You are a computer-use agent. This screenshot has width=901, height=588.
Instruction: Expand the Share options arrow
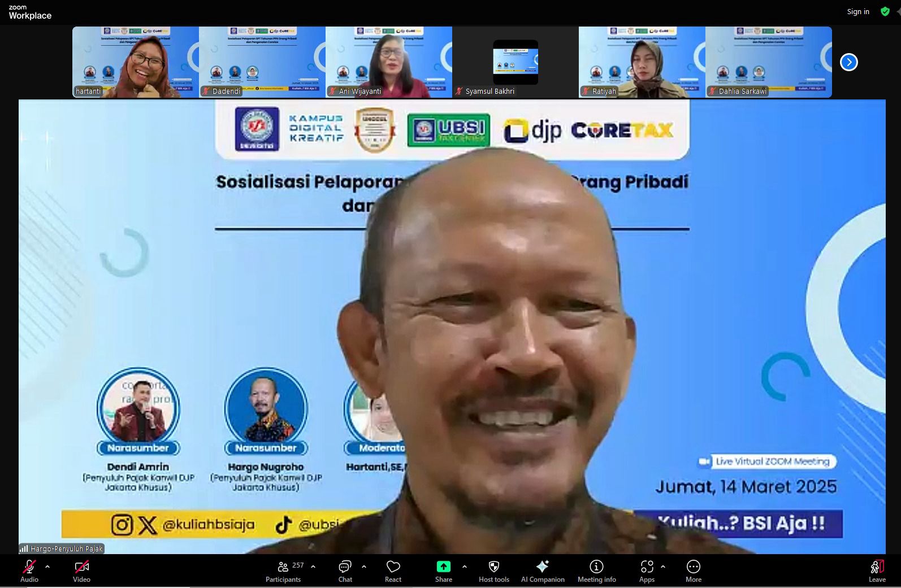(x=465, y=566)
